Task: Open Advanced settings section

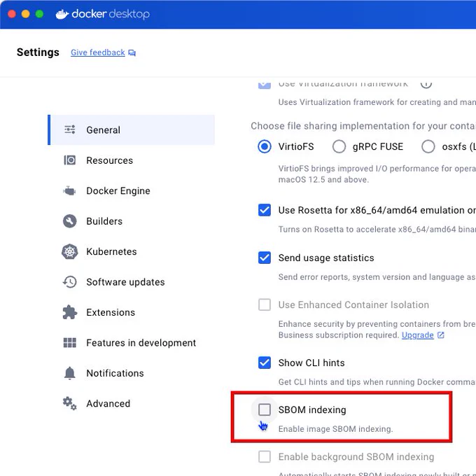Action: click(132, 403)
